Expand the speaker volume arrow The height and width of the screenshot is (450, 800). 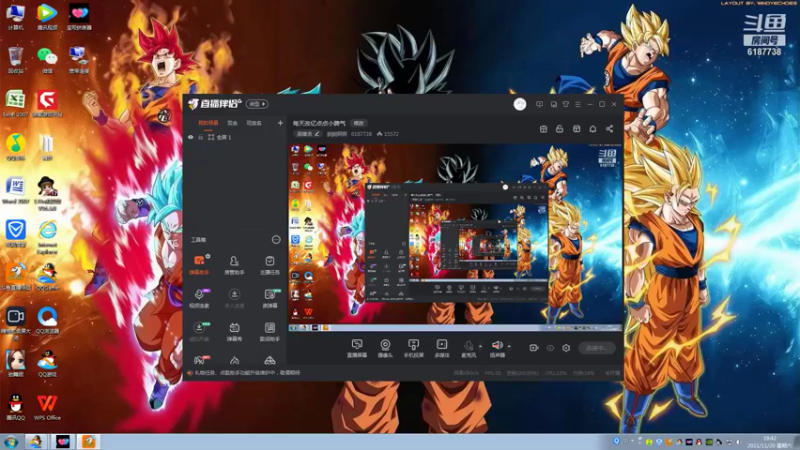[509, 346]
